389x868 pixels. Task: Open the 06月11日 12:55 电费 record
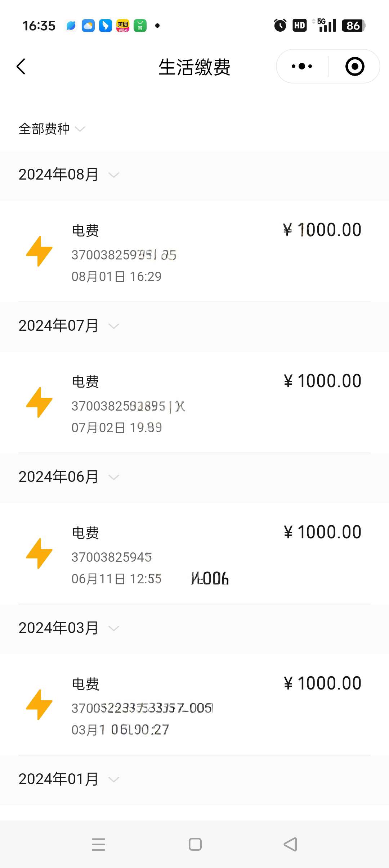(194, 553)
